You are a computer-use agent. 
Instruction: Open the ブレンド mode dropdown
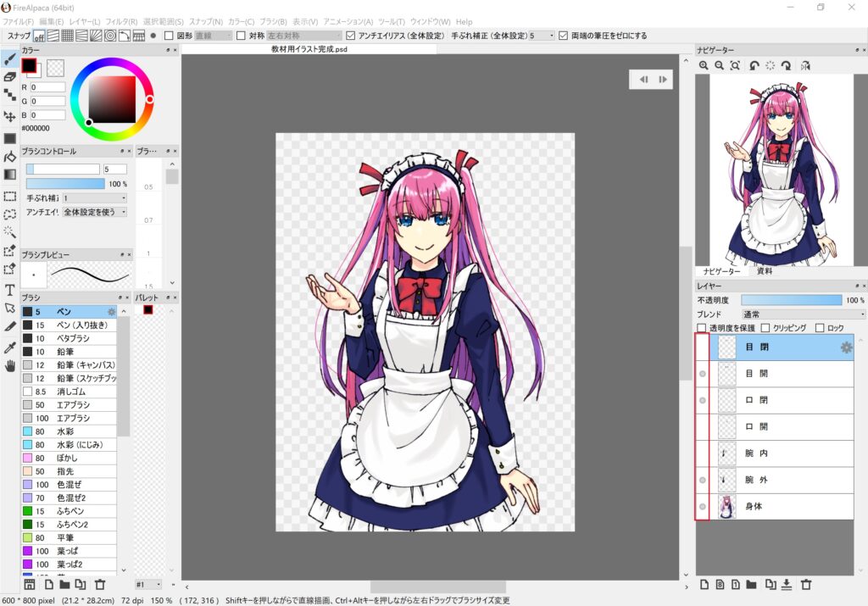pyautogui.click(x=802, y=314)
